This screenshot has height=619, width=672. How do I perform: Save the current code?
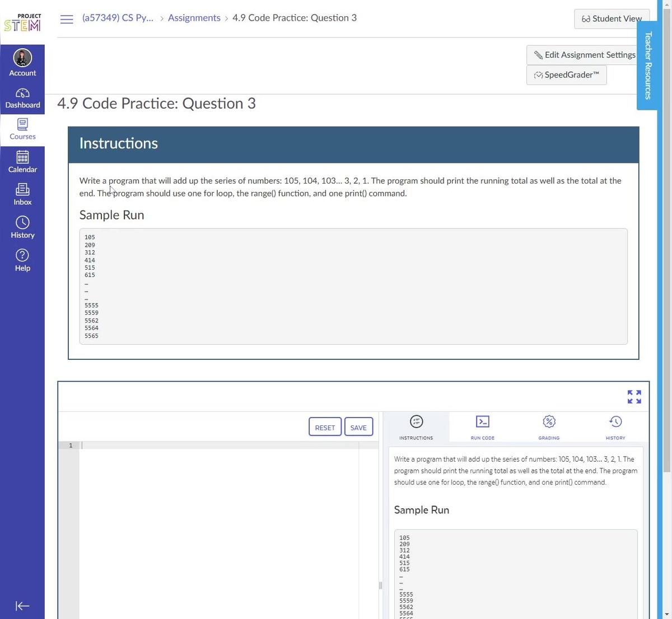pyautogui.click(x=358, y=426)
